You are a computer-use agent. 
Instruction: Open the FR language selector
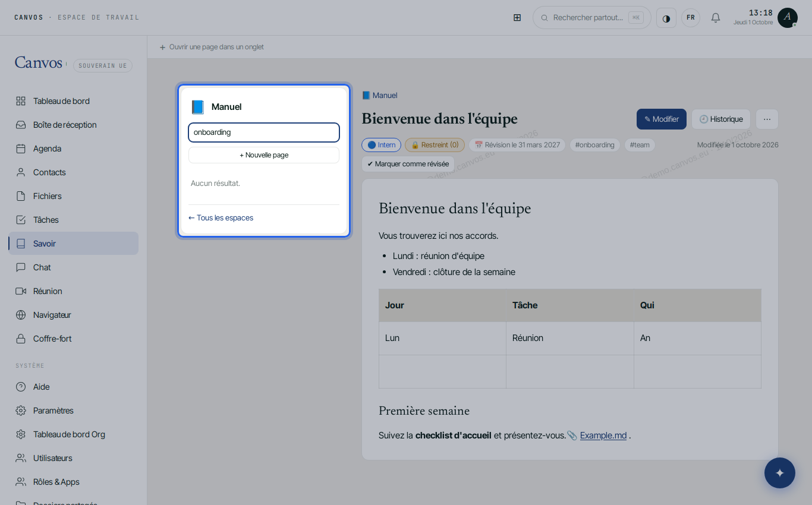pyautogui.click(x=691, y=18)
